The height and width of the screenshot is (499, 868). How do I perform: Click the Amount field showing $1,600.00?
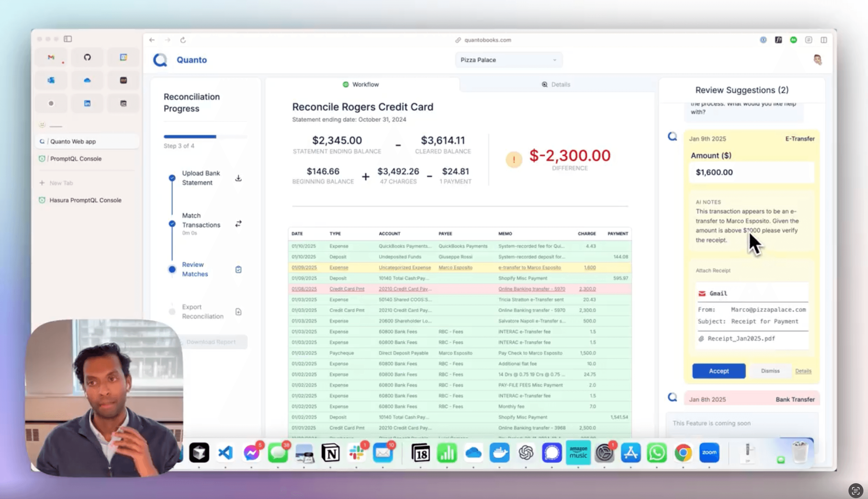tap(751, 172)
